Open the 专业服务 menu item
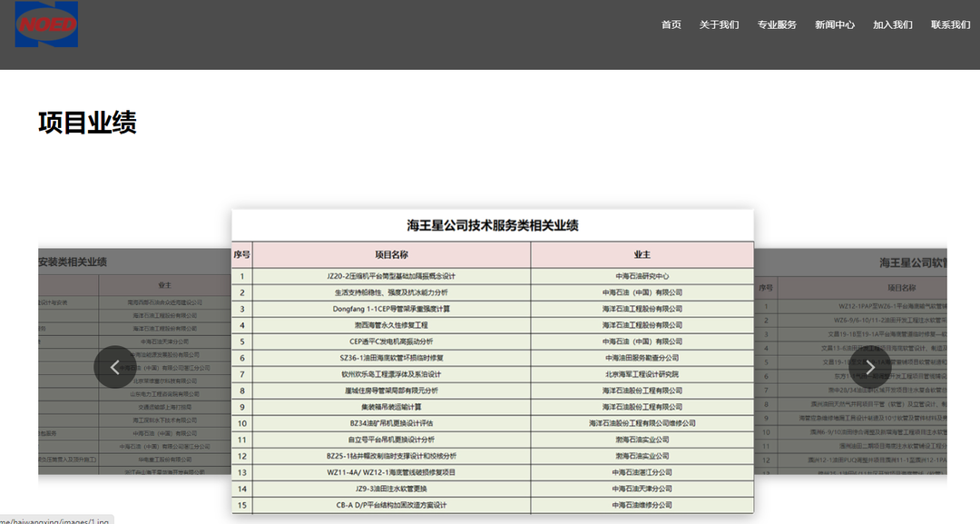 777,25
